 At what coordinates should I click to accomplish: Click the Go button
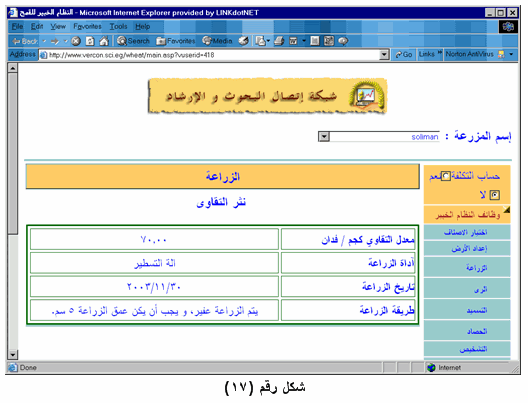404,55
